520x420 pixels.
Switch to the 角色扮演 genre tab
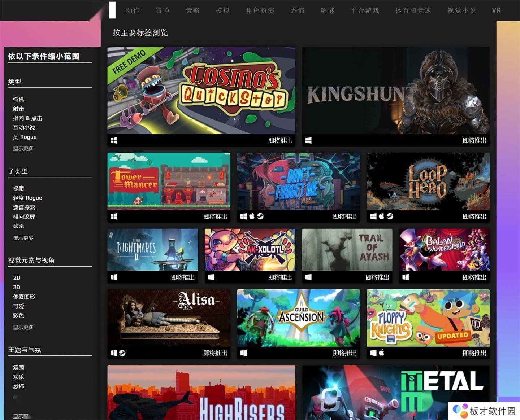[x=260, y=10]
